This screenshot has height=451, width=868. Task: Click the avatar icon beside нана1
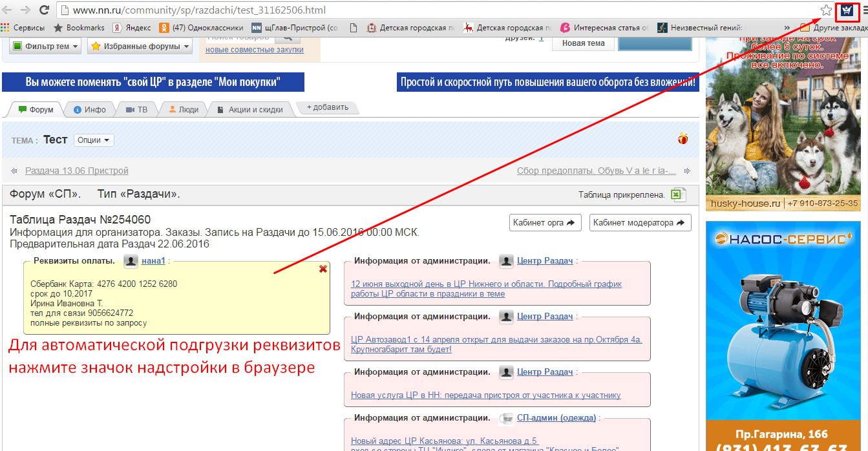(x=131, y=261)
